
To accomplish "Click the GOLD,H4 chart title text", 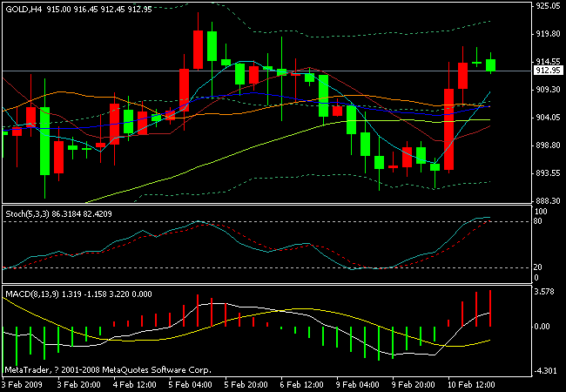I will click(23, 10).
